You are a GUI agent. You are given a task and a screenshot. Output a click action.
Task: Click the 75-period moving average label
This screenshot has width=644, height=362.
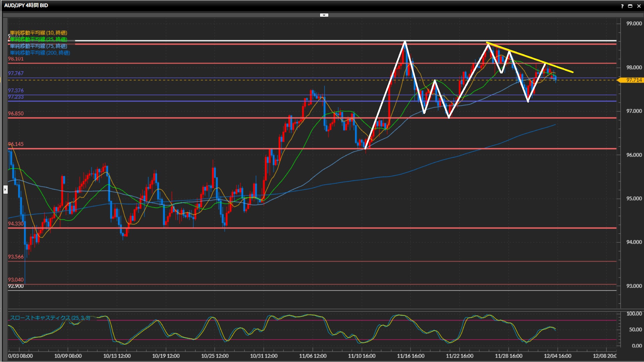click(39, 46)
